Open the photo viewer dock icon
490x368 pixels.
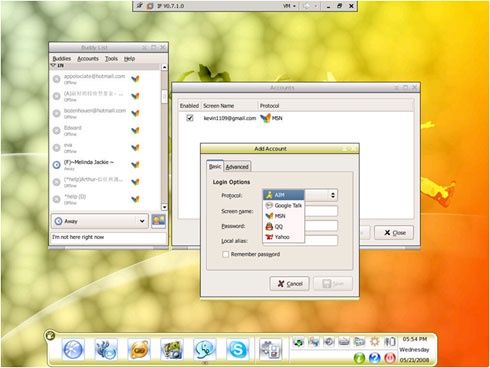(x=172, y=350)
